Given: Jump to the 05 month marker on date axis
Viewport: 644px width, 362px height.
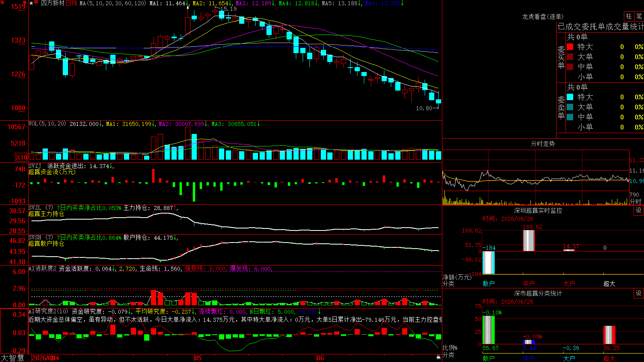Looking at the screenshot, I should 198,358.
